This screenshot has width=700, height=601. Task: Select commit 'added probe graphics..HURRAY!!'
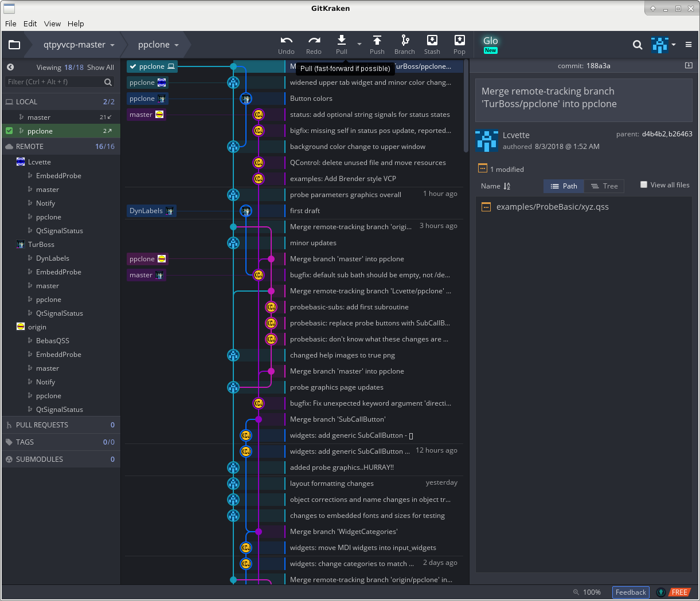coord(342,468)
